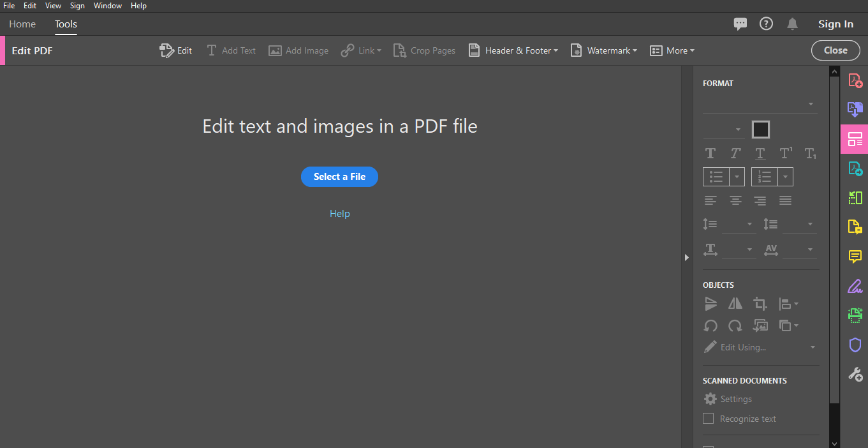
Task: Open Fill & Sign tool in sidebar
Action: click(x=855, y=286)
